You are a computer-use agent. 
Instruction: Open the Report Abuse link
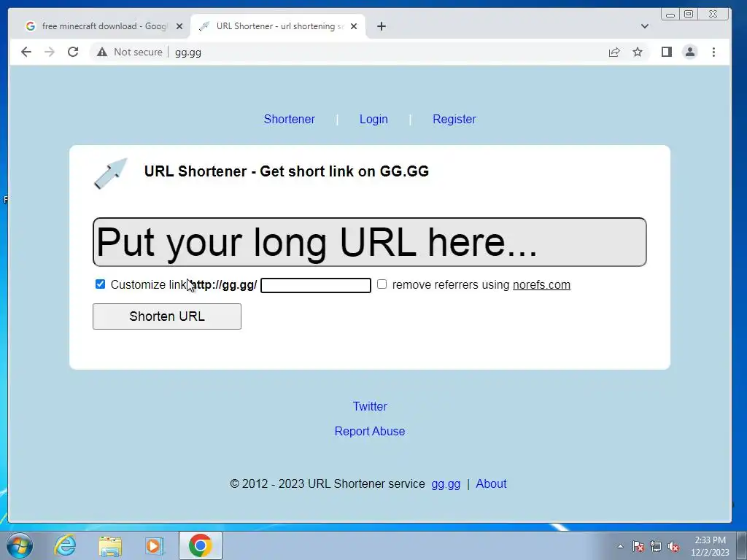(370, 431)
